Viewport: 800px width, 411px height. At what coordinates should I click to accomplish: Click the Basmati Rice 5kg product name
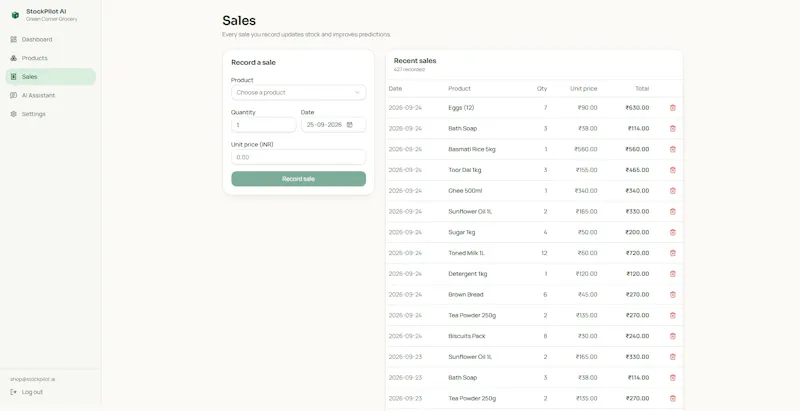click(x=472, y=149)
